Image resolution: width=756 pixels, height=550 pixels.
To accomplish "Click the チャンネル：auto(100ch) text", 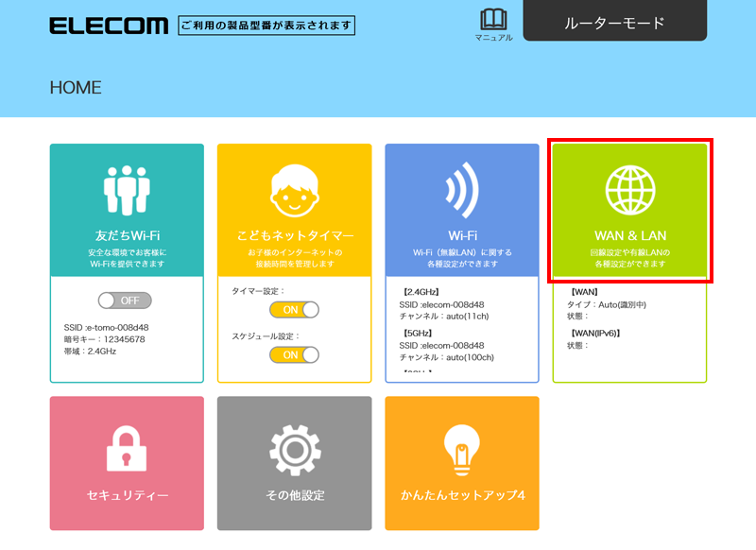I will pos(446,357).
